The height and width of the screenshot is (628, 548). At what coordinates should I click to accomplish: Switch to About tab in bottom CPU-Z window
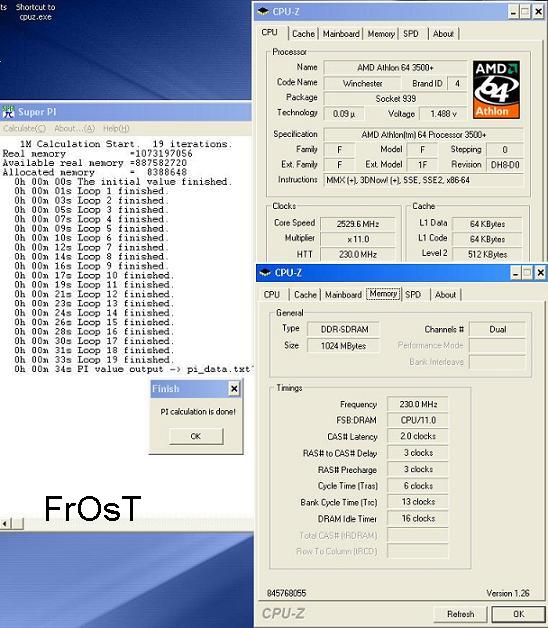click(445, 295)
